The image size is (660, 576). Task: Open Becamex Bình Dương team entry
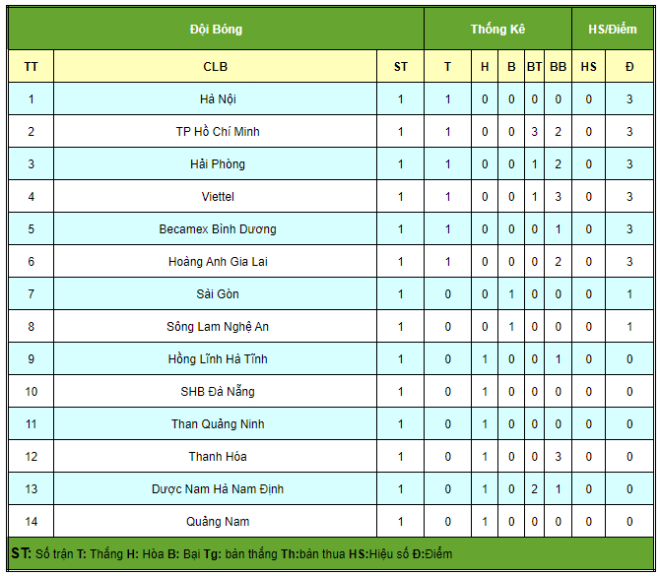coord(217,229)
